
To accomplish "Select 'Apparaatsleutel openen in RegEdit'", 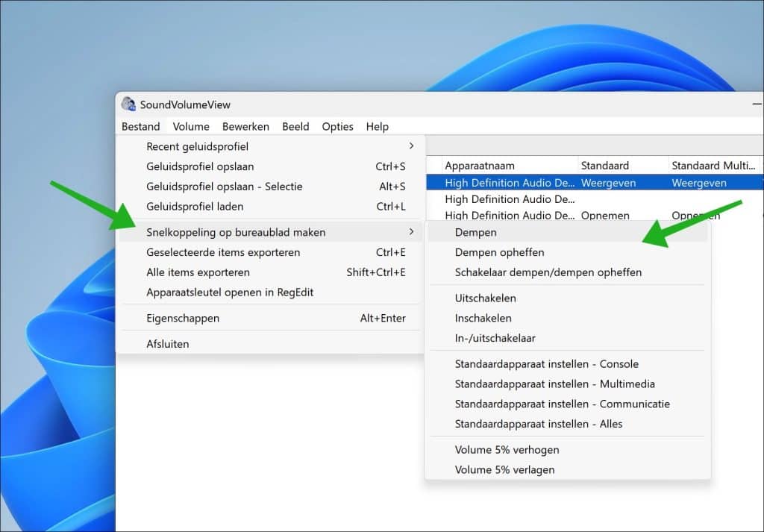I will tap(269, 292).
